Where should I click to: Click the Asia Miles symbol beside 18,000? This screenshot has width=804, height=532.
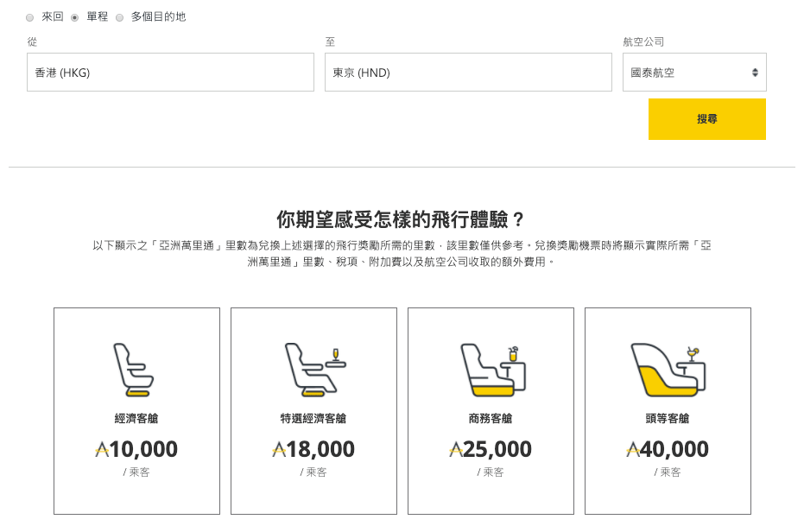point(279,450)
